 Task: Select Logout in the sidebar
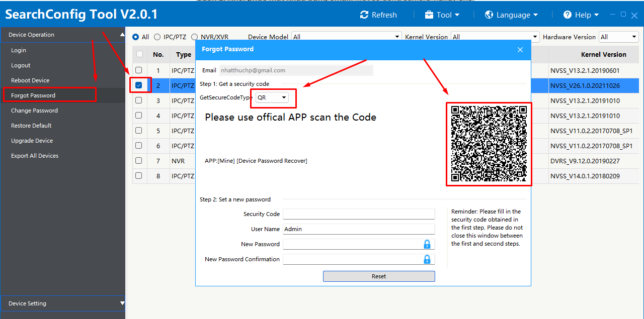pyautogui.click(x=21, y=65)
